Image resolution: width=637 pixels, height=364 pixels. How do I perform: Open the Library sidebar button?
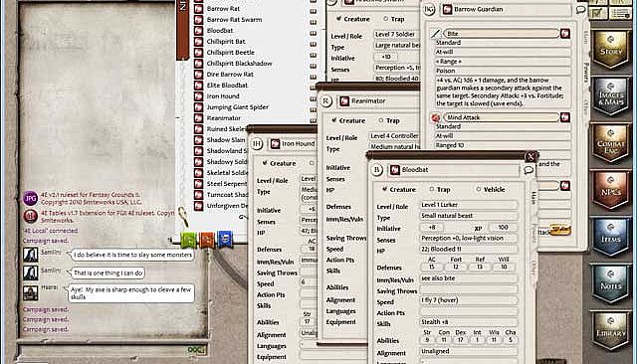tap(610, 331)
